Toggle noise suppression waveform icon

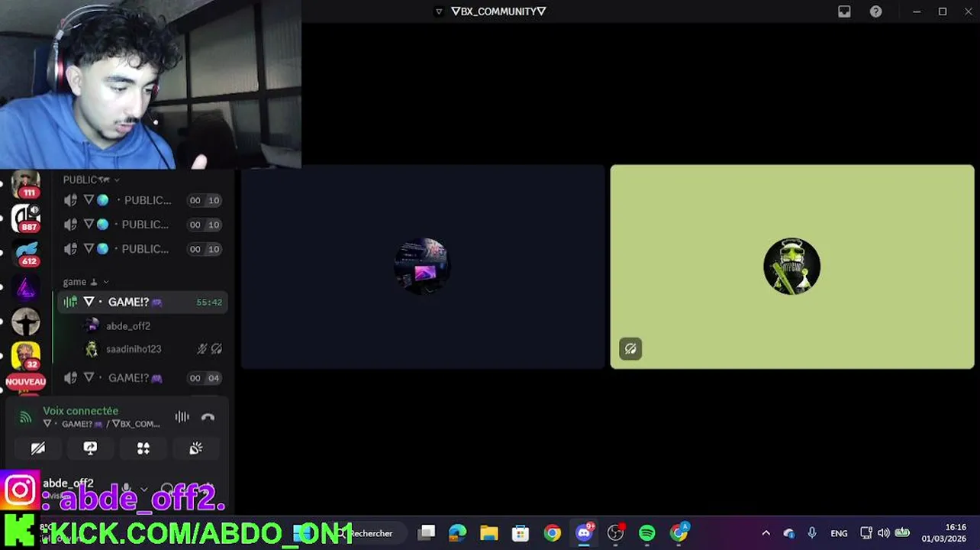pos(182,417)
